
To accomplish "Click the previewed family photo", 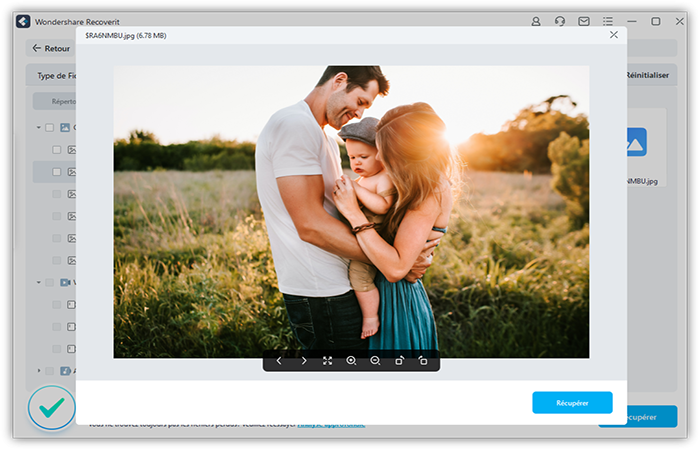I will [351, 212].
